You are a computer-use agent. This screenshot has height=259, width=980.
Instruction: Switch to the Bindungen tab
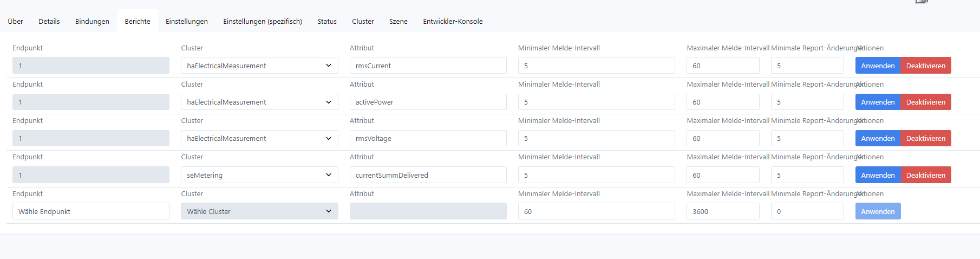[92, 22]
